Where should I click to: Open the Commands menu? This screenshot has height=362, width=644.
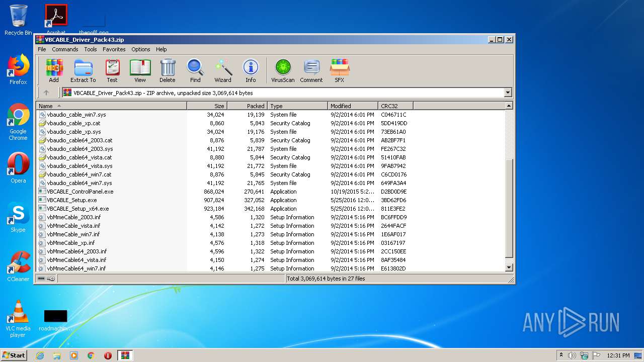pyautogui.click(x=65, y=49)
